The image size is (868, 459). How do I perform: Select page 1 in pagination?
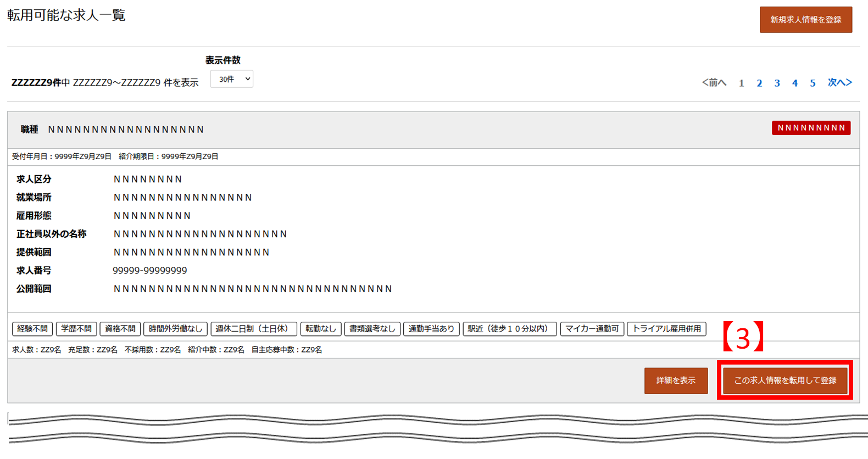tap(741, 83)
